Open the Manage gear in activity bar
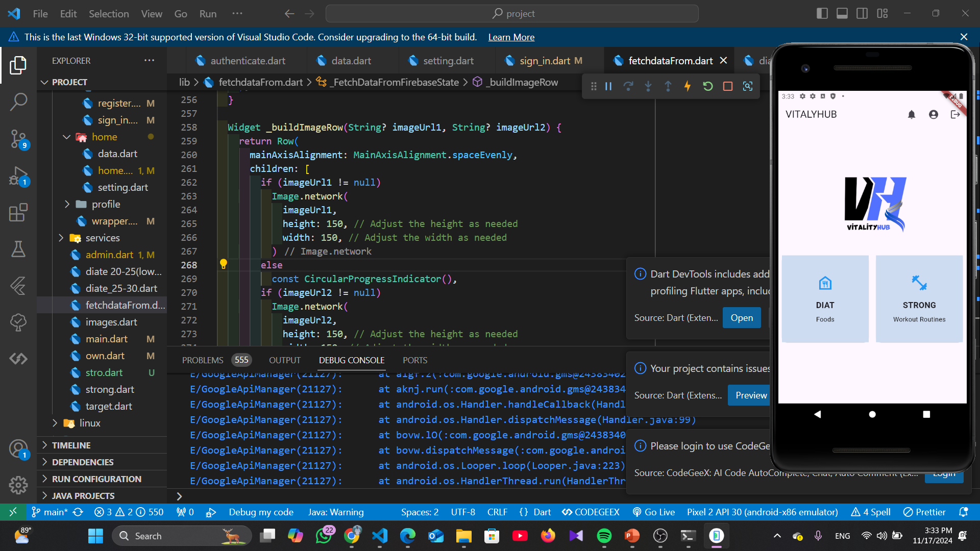The width and height of the screenshot is (980, 551). tap(18, 485)
